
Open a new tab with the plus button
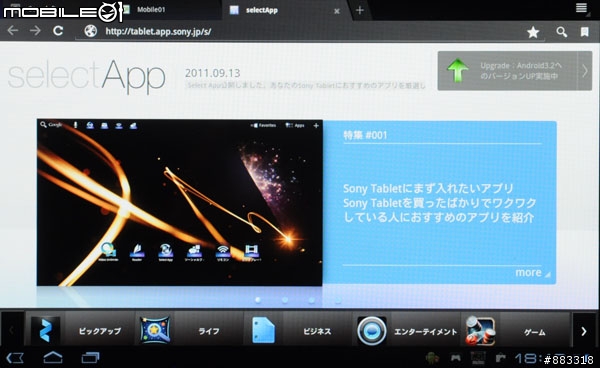[360, 10]
